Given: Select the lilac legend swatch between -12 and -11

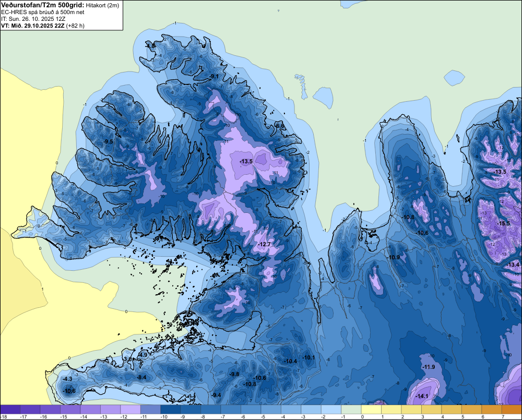Looking at the screenshot, I should [130, 410].
